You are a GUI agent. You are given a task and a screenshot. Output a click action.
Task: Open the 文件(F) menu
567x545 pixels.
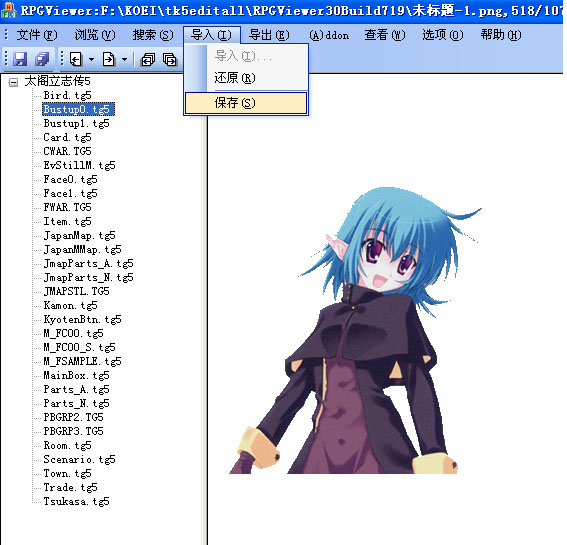(x=37, y=35)
